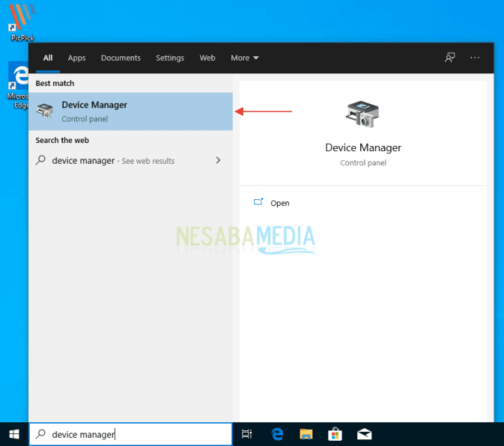
Task: Click Device Manager icon in best match row
Action: (44, 110)
